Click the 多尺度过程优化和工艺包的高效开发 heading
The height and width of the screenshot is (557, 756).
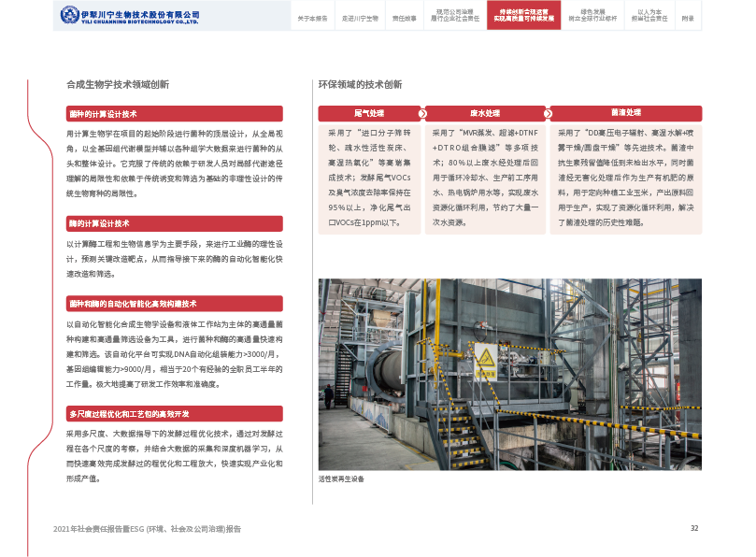tap(174, 413)
